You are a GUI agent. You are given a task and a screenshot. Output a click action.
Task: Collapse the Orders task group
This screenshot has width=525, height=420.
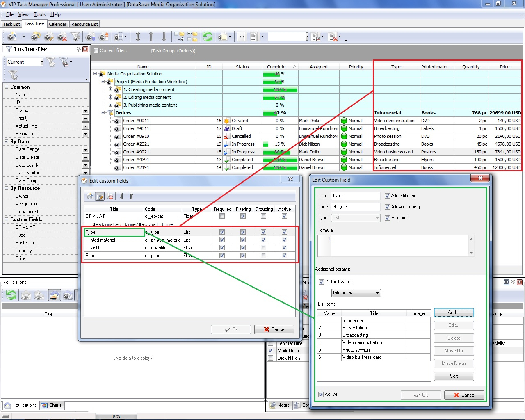pyautogui.click(x=103, y=113)
